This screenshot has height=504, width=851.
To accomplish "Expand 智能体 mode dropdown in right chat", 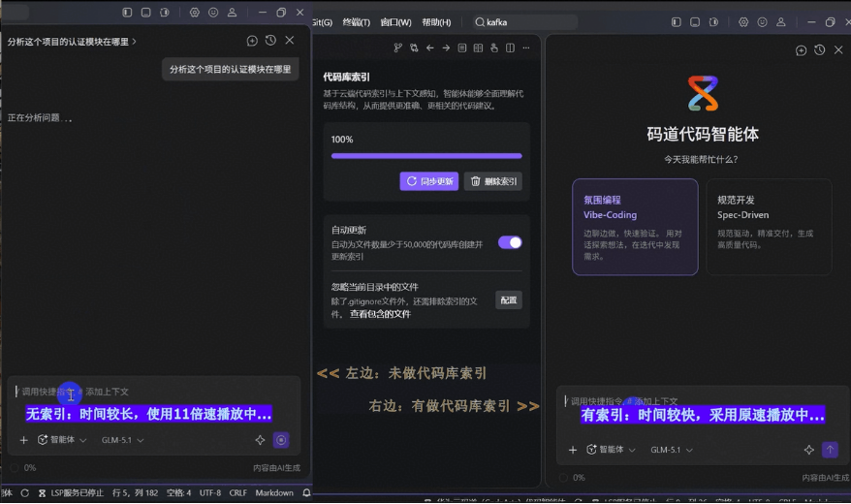I will coord(612,450).
